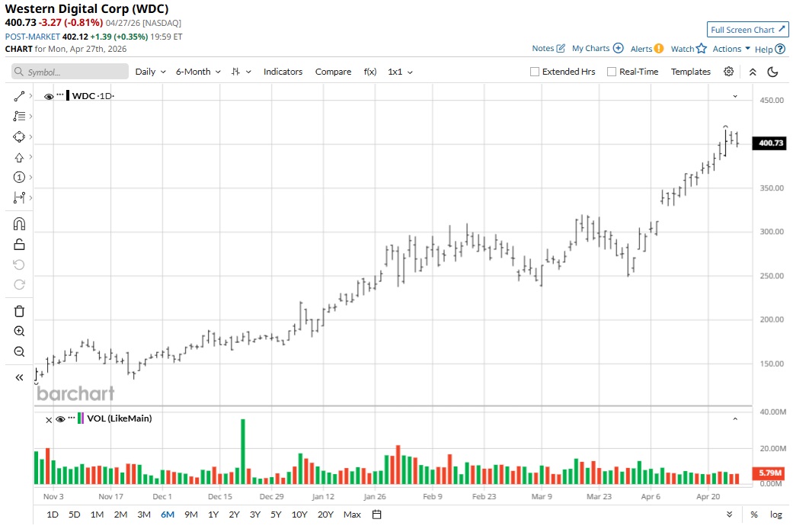Open the 1x1 grid layout dropdown
The image size is (812, 529).
point(401,72)
